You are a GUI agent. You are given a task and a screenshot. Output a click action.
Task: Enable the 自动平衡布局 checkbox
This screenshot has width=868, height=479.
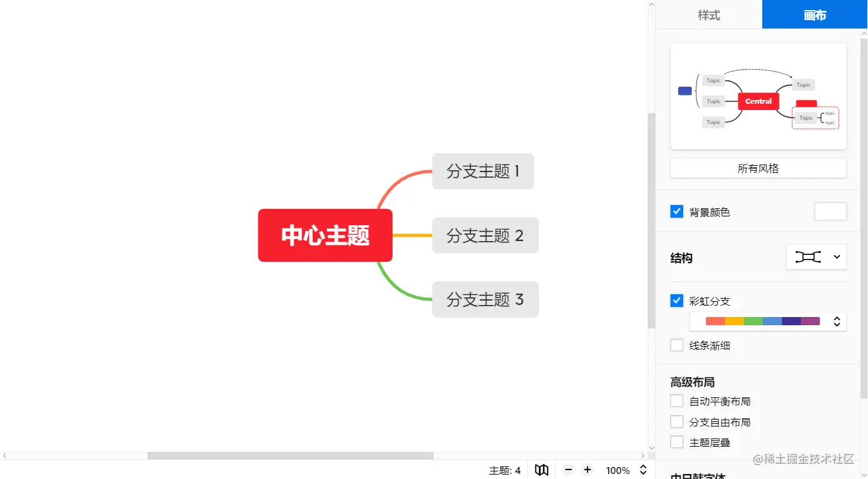click(x=677, y=401)
